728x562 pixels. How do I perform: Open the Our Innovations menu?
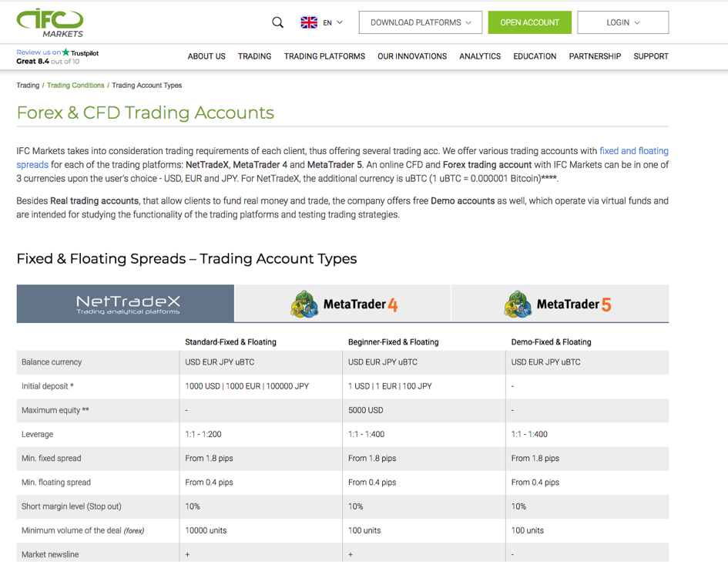point(412,56)
